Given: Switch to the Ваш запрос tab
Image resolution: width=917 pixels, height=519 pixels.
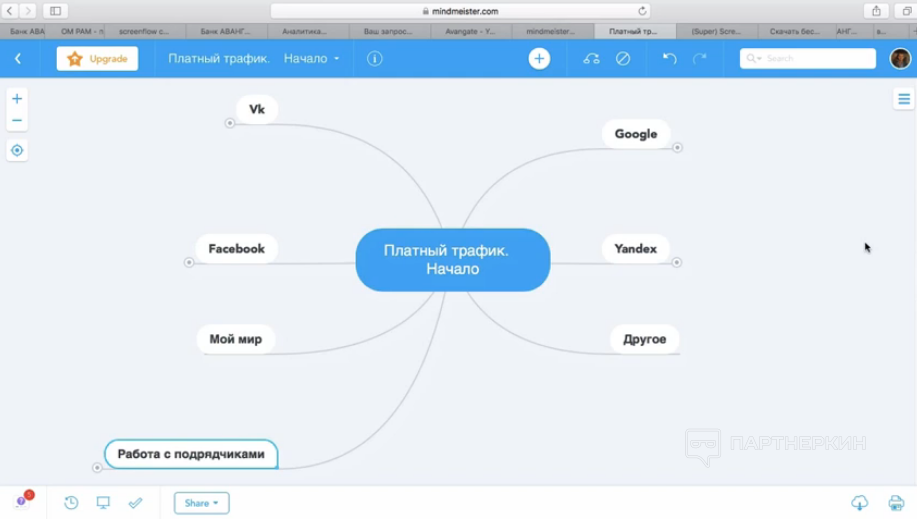Looking at the screenshot, I should (x=388, y=31).
